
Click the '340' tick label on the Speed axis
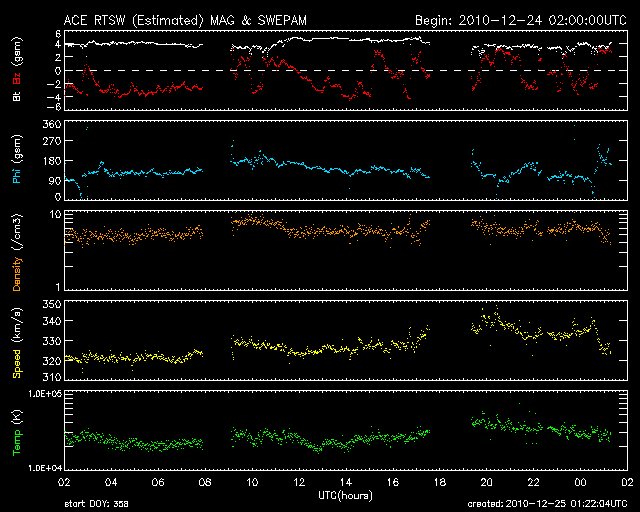(x=52, y=321)
